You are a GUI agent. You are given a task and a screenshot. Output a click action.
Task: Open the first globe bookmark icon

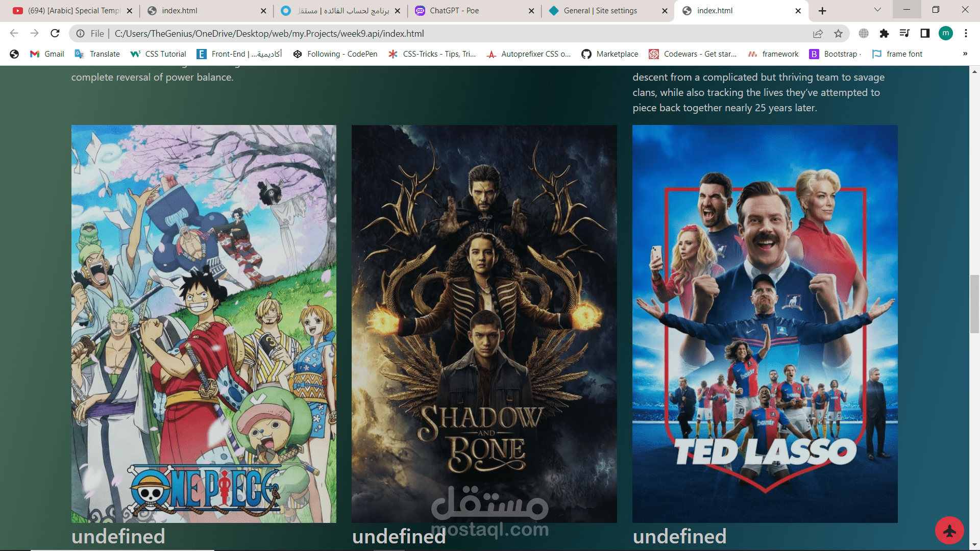pos(14,54)
